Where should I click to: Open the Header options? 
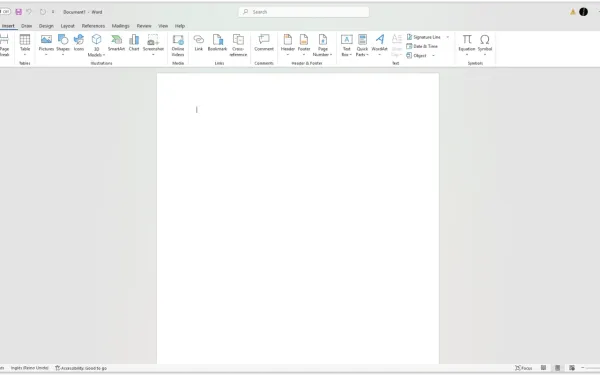coord(288,45)
